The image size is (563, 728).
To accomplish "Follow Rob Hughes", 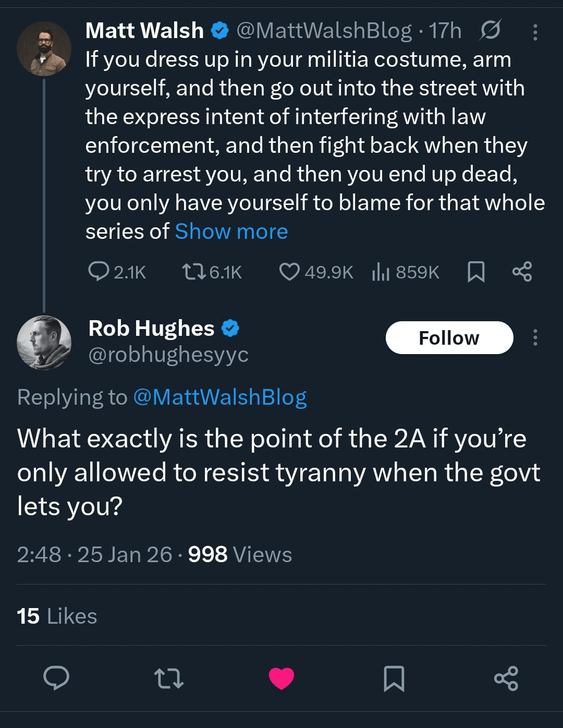I will click(x=449, y=338).
